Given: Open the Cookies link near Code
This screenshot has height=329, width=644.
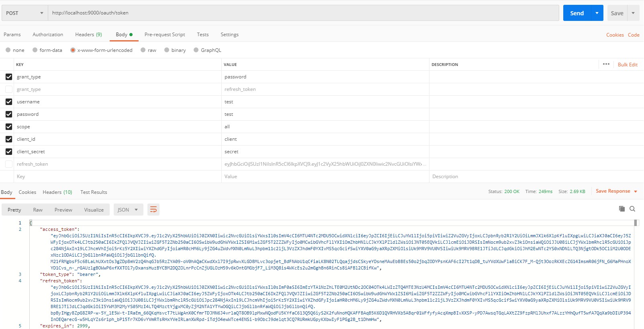Looking at the screenshot, I should click(615, 35).
